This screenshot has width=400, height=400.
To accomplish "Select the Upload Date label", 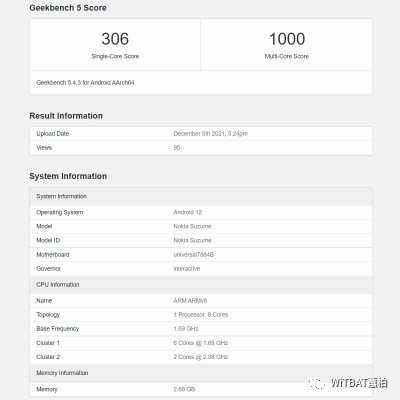I will click(x=52, y=134).
